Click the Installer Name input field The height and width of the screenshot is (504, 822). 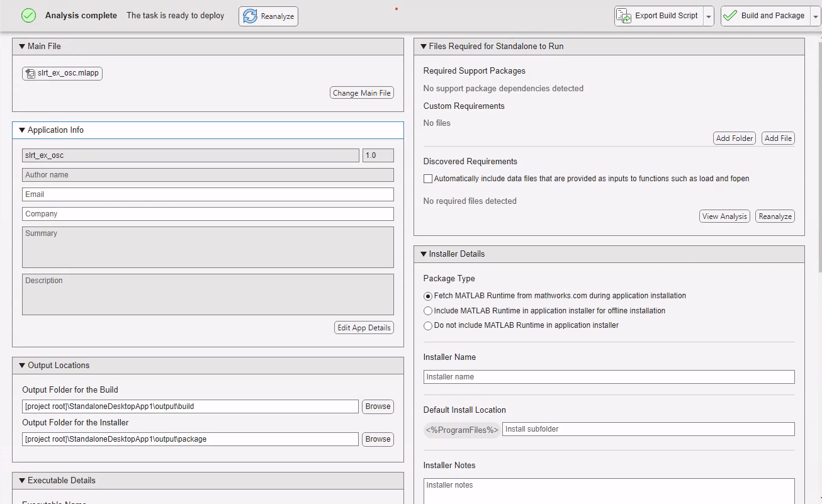tap(609, 376)
